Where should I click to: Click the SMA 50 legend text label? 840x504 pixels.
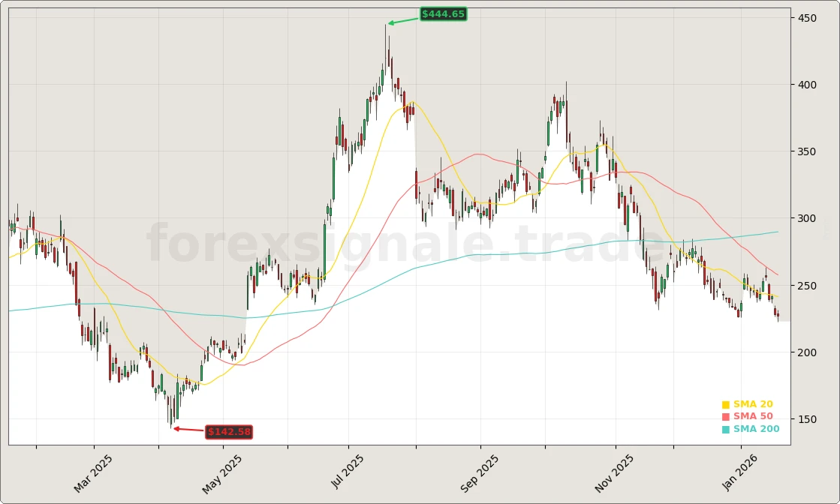tap(752, 416)
